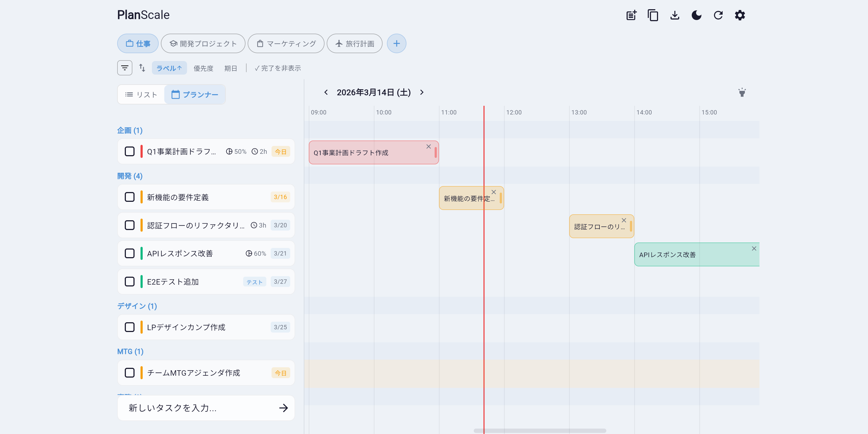Screen dimensions: 868x434
Task: Switch to リスト view tab
Action: click(x=141, y=95)
